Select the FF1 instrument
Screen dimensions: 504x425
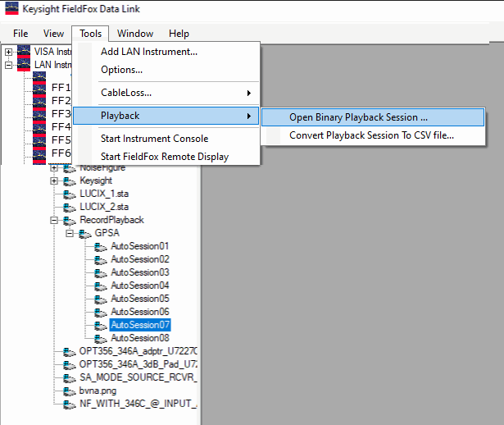61,88
